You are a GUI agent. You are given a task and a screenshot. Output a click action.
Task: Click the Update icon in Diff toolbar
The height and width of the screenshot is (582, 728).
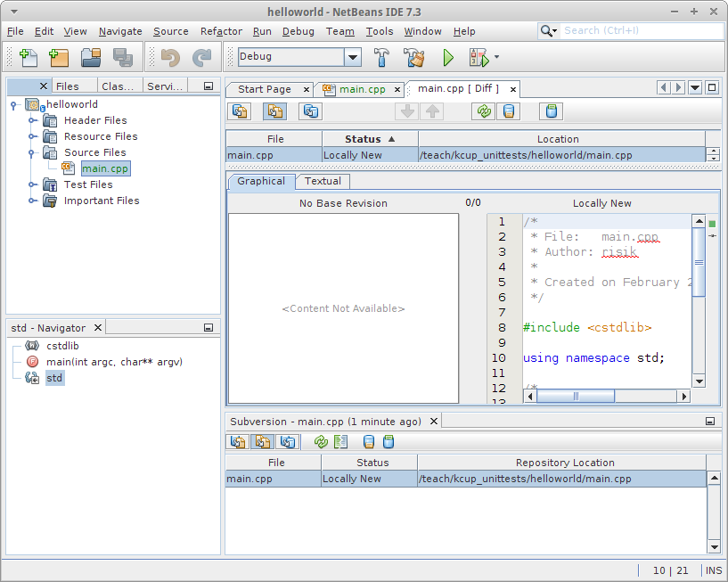point(509,111)
